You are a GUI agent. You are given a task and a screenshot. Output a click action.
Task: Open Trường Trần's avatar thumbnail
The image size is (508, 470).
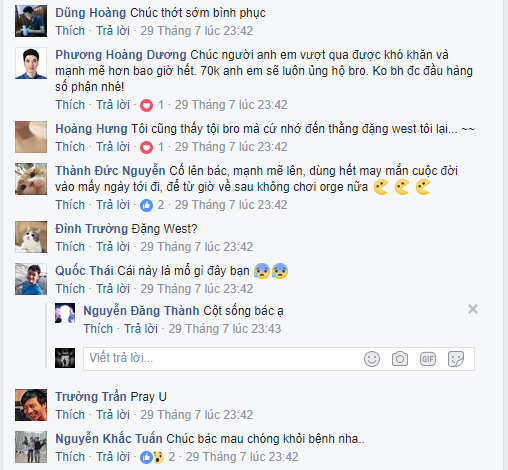31,405
